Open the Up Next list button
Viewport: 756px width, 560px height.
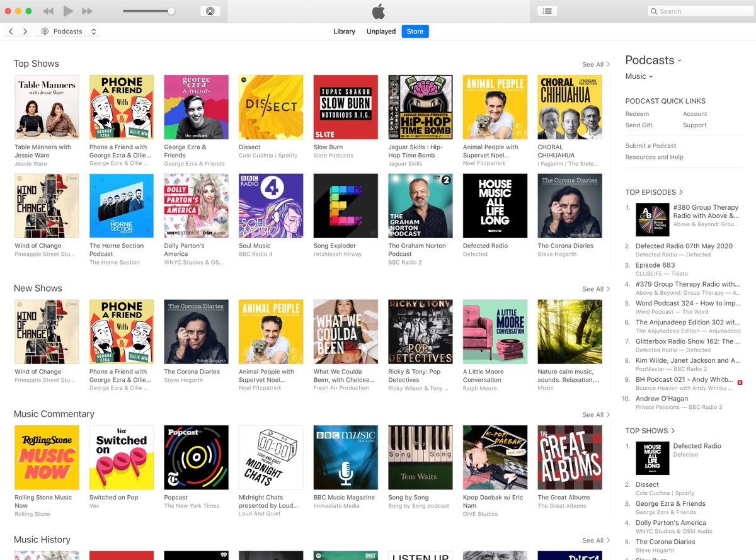[x=547, y=11]
